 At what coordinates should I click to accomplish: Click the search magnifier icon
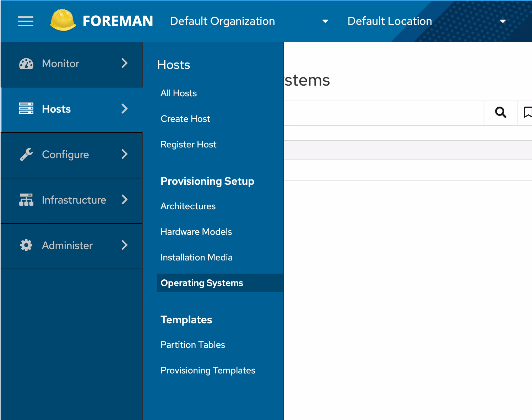coord(501,113)
